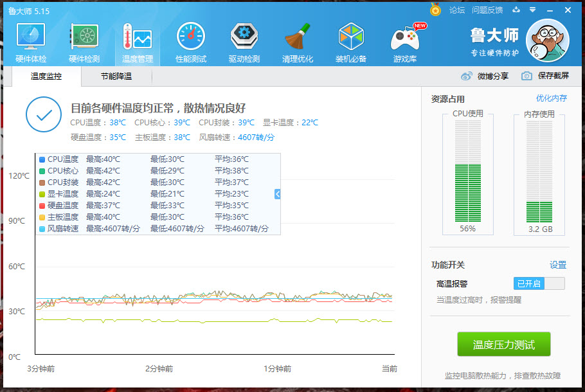
Task: Open 温度管理 temperature management
Action: [x=138, y=42]
